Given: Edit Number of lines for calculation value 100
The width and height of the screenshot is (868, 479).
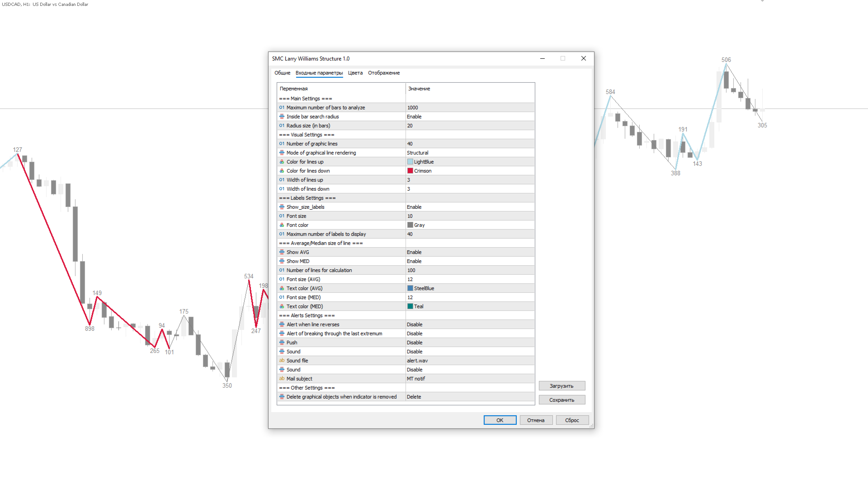Looking at the screenshot, I should pyautogui.click(x=470, y=270).
